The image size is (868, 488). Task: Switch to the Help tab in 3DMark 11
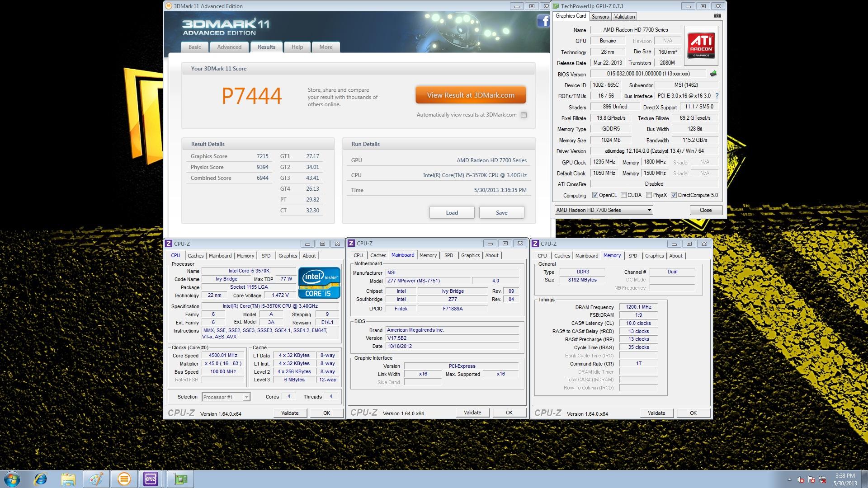pyautogui.click(x=297, y=47)
